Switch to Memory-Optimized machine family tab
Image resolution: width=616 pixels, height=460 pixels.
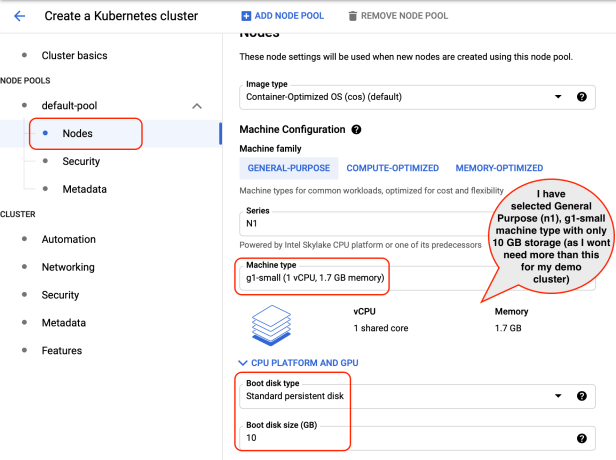(x=499, y=168)
